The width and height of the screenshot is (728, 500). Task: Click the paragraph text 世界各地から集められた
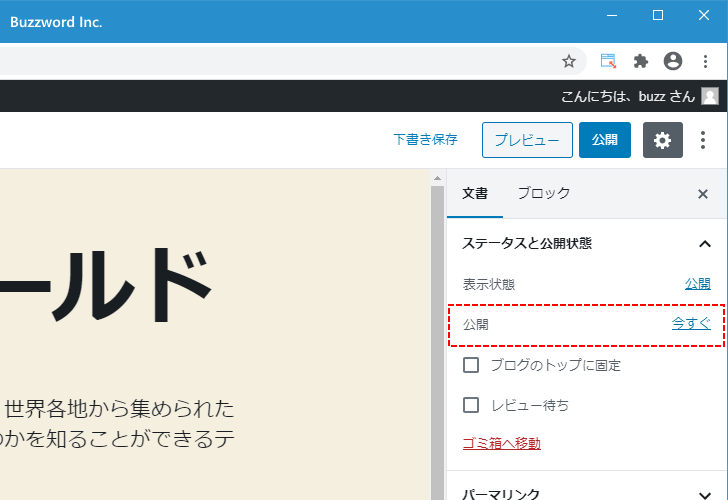pos(119,409)
